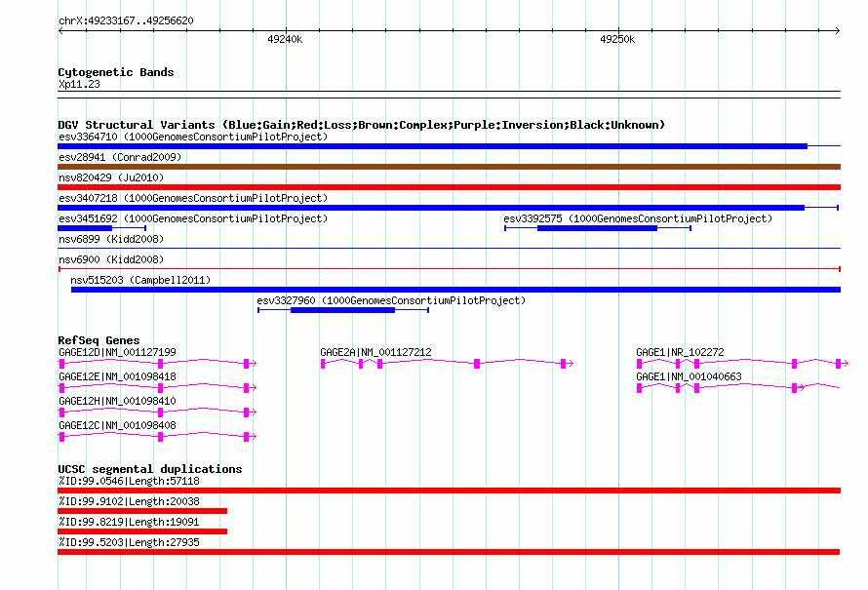
Task: Select duplication %ID:99.5203|Length:27935 label
Action: [129, 542]
